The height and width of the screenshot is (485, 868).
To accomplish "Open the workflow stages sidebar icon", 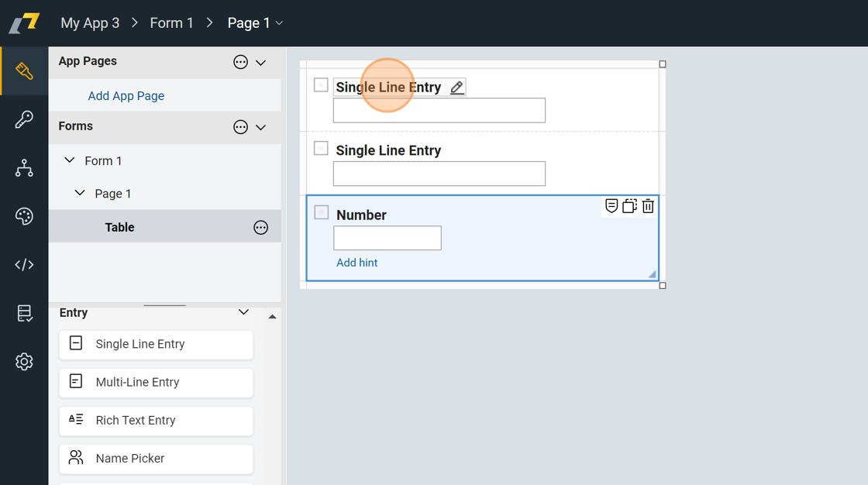I will click(24, 168).
